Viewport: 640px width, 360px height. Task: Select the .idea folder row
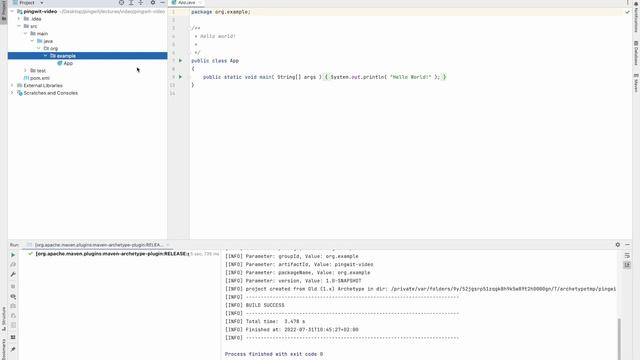[33, 19]
